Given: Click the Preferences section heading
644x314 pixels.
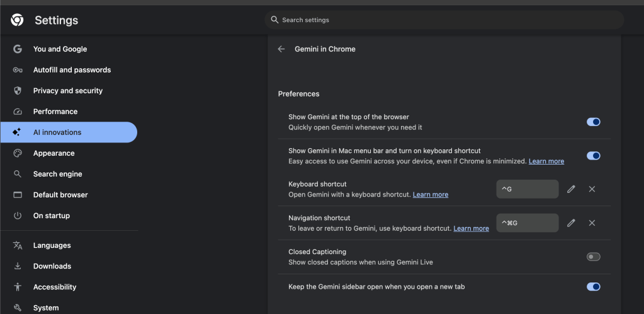Looking at the screenshot, I should [x=298, y=94].
